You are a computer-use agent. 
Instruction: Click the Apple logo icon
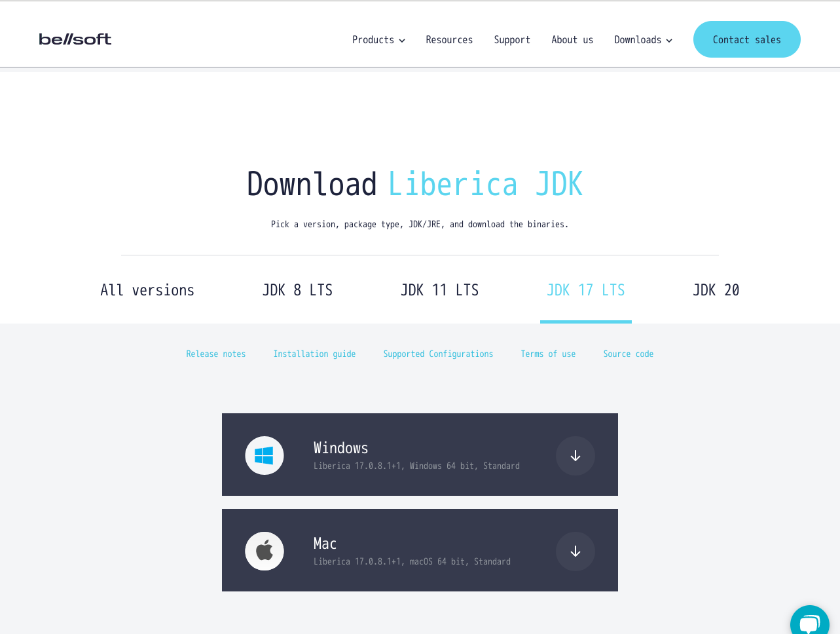265,551
